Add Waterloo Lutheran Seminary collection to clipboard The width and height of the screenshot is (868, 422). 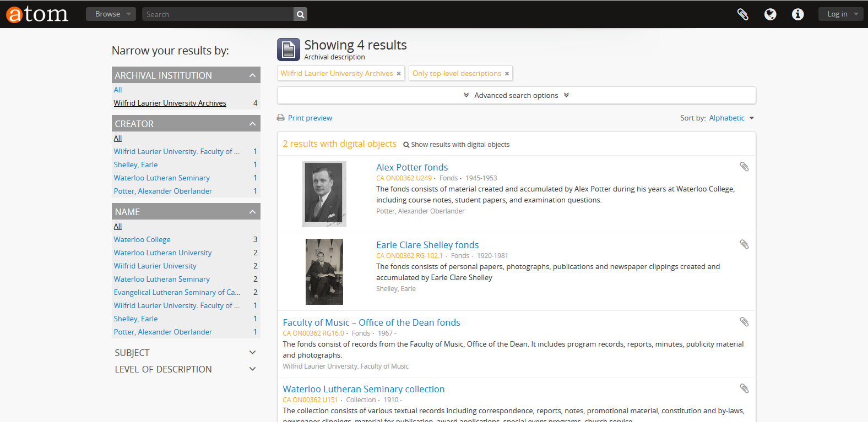coord(744,388)
